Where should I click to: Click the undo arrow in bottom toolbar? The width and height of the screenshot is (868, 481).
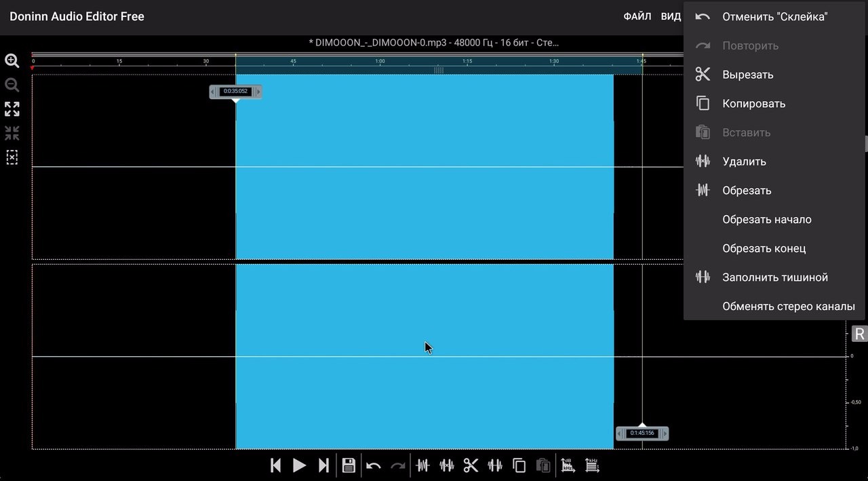(373, 465)
